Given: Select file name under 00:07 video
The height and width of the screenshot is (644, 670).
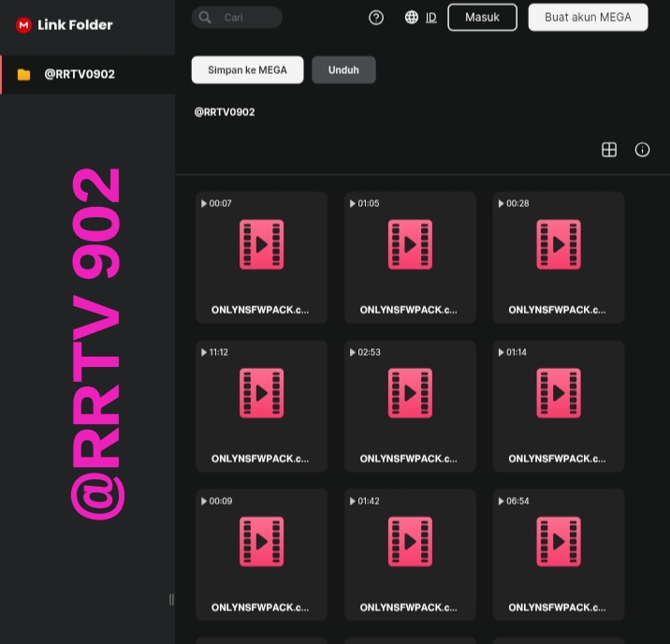Looking at the screenshot, I should coord(260,310).
